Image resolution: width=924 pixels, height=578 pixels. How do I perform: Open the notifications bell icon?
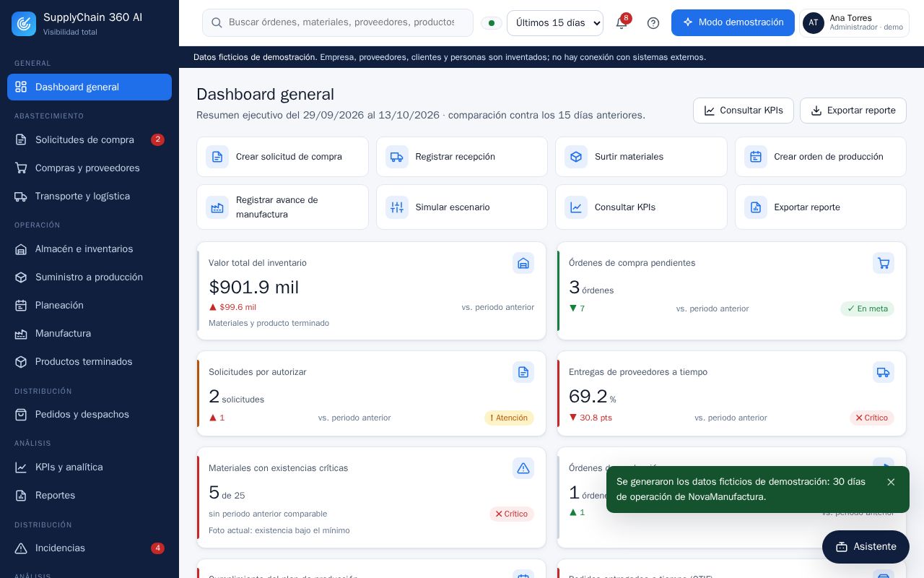tap(622, 22)
